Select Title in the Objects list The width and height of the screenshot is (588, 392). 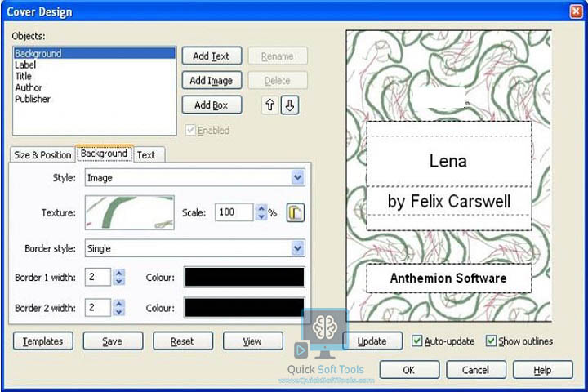pyautogui.click(x=95, y=76)
